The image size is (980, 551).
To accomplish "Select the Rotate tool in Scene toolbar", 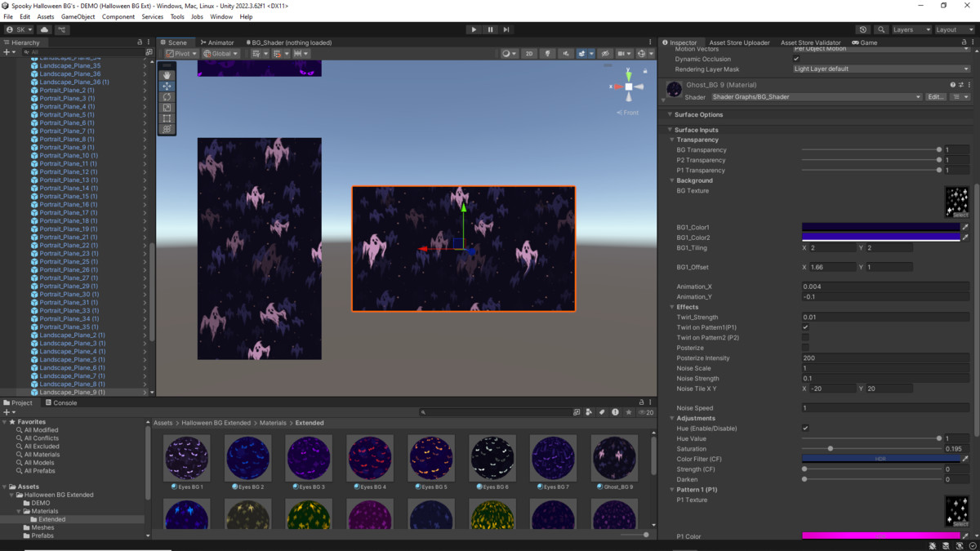I will click(x=167, y=97).
